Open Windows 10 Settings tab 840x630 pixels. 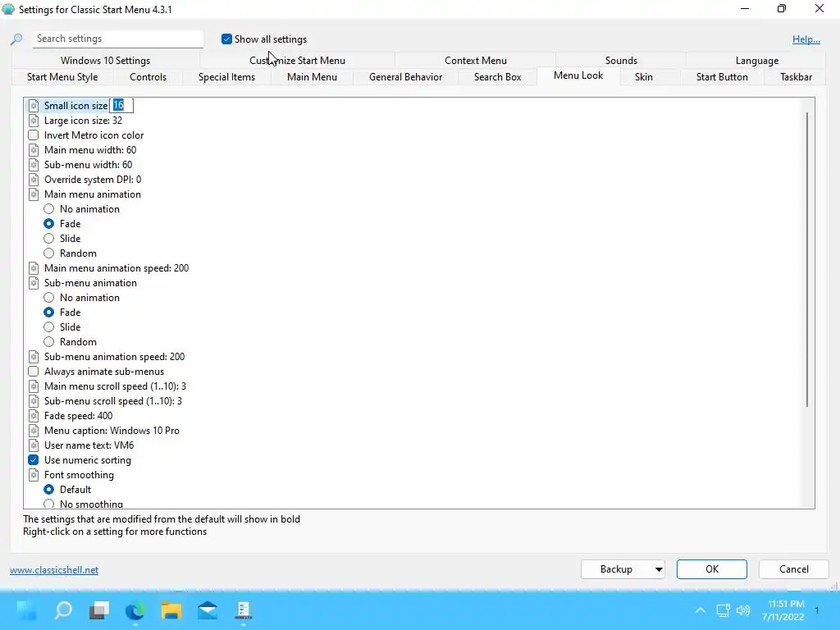[105, 61]
